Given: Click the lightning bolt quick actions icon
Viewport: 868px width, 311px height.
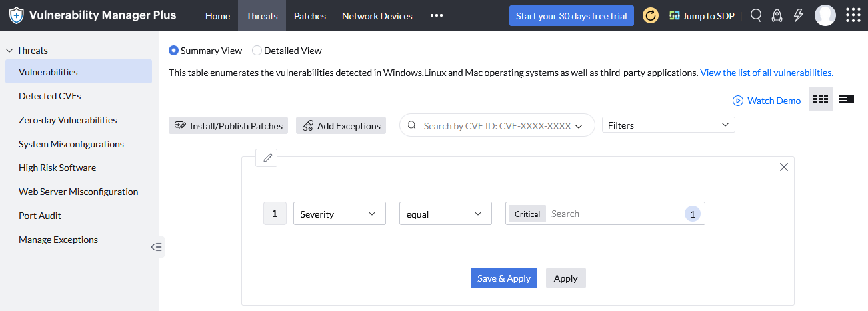Looking at the screenshot, I should [x=798, y=15].
